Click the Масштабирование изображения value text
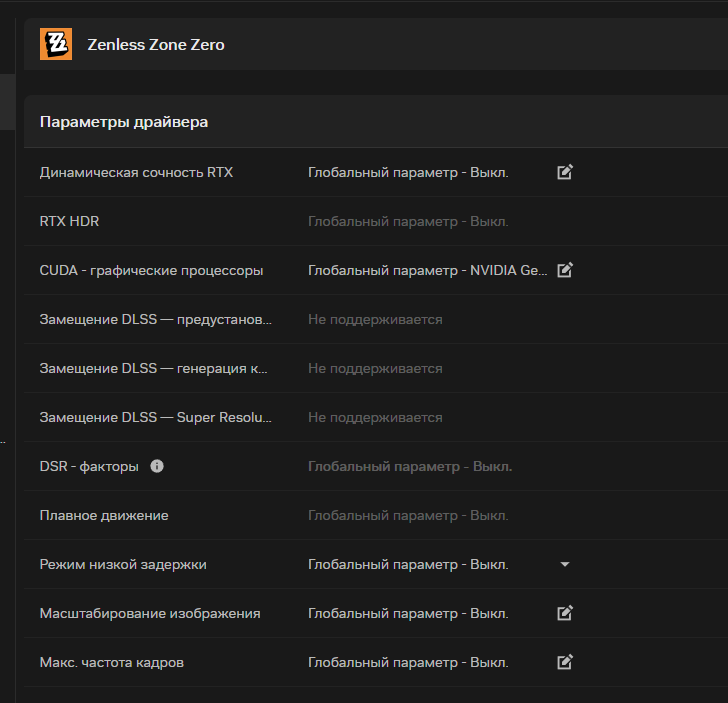 coord(408,613)
